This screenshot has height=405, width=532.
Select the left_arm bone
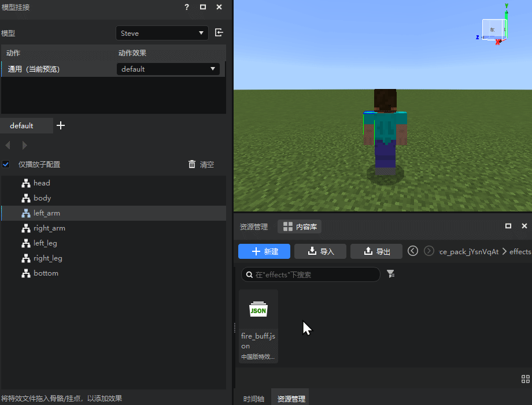click(x=114, y=213)
